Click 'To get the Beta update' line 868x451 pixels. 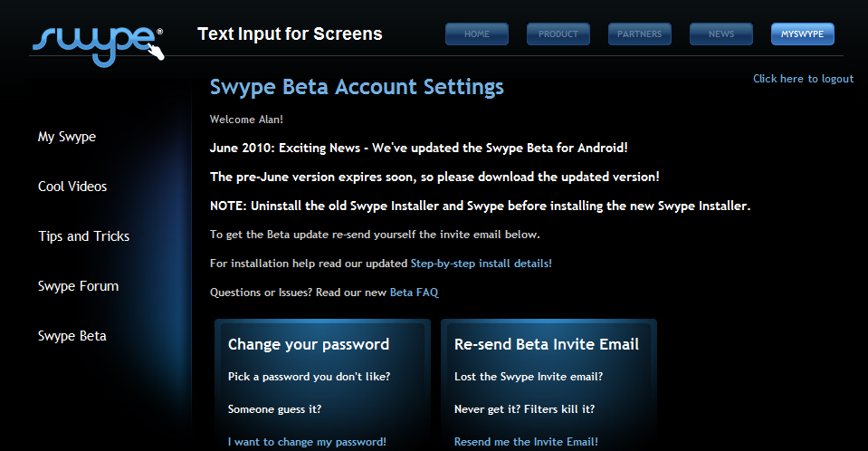click(x=375, y=235)
